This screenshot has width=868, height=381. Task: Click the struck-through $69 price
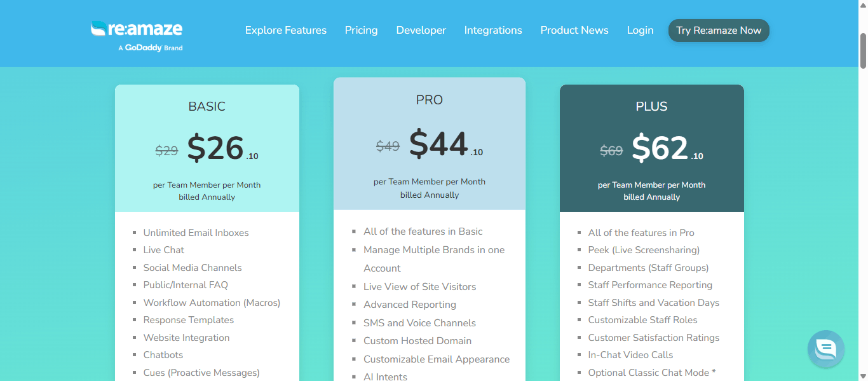(611, 151)
